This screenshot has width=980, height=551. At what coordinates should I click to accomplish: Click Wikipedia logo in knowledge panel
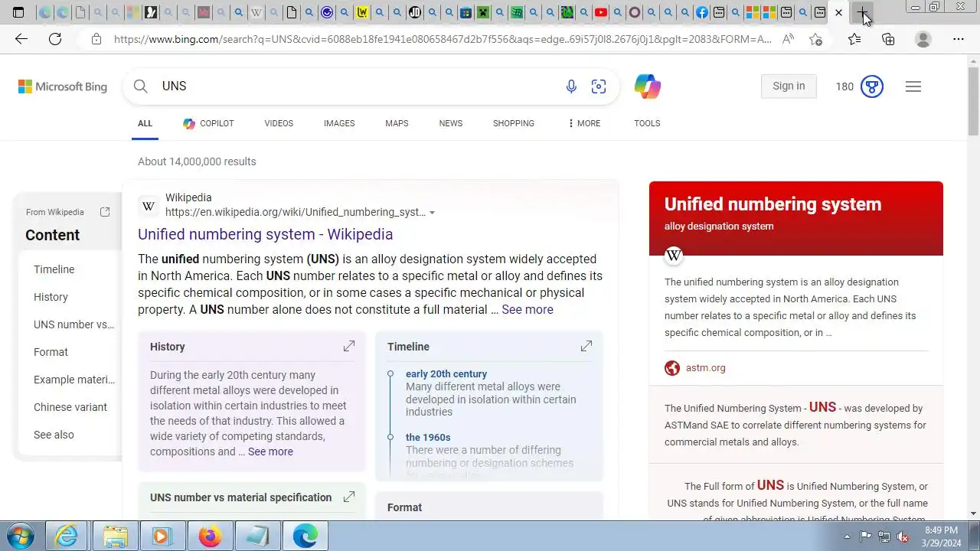[674, 256]
